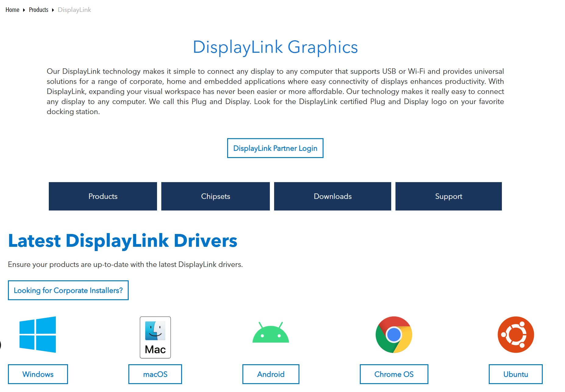Image resolution: width=565 pixels, height=392 pixels.
Task: Select the Downloads navigation tile
Action: (333, 196)
